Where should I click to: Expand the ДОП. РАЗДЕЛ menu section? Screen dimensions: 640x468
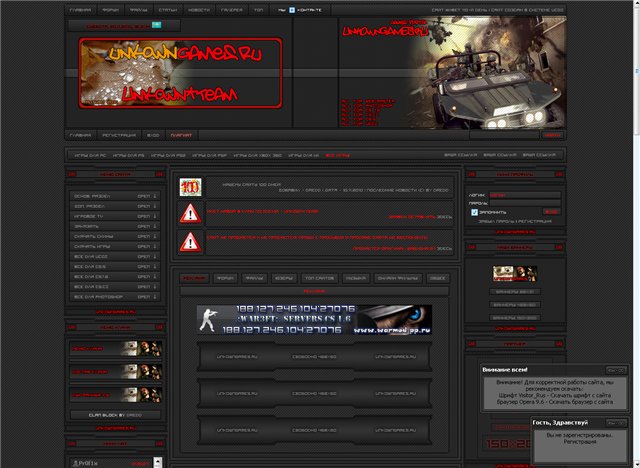(x=115, y=206)
